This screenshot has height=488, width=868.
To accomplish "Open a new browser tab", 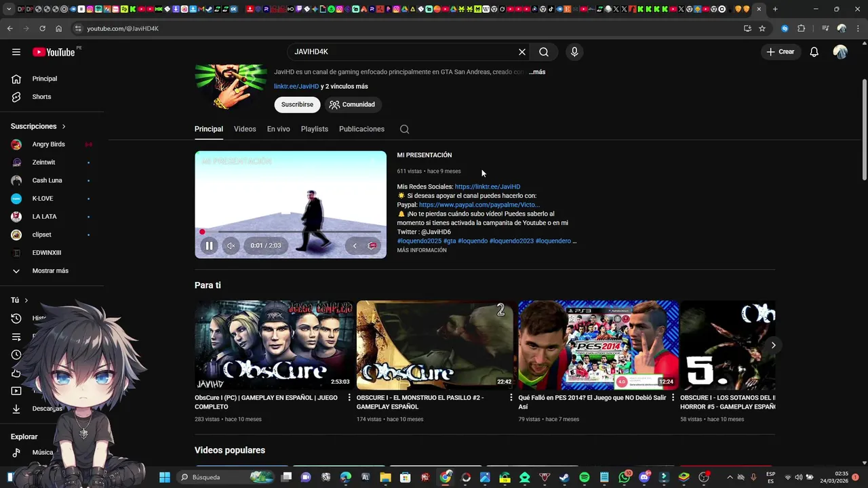I will click(x=775, y=9).
